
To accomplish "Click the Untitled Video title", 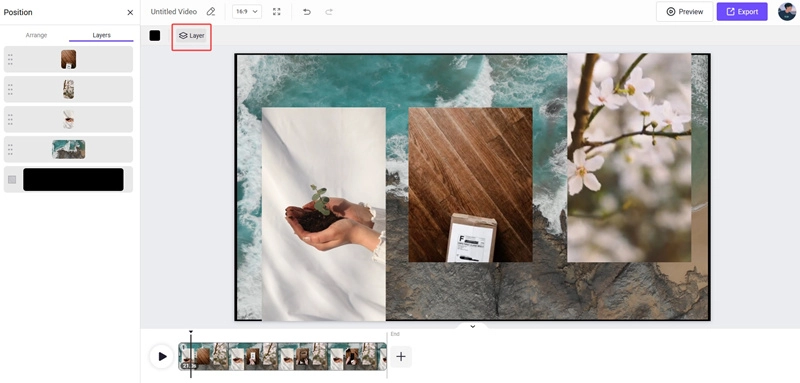I will coord(173,12).
